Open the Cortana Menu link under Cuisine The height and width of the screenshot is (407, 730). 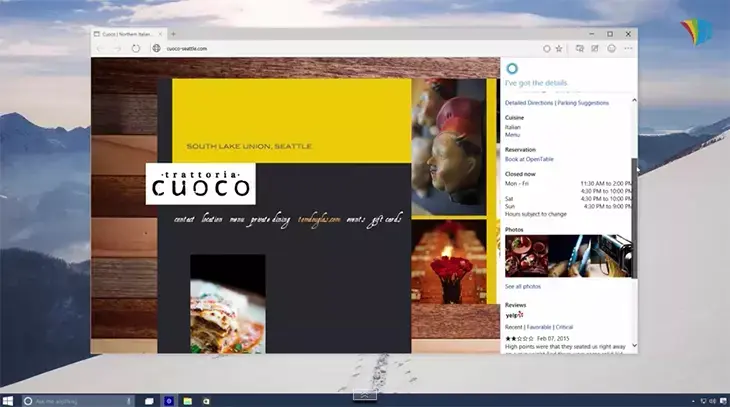coord(512,135)
